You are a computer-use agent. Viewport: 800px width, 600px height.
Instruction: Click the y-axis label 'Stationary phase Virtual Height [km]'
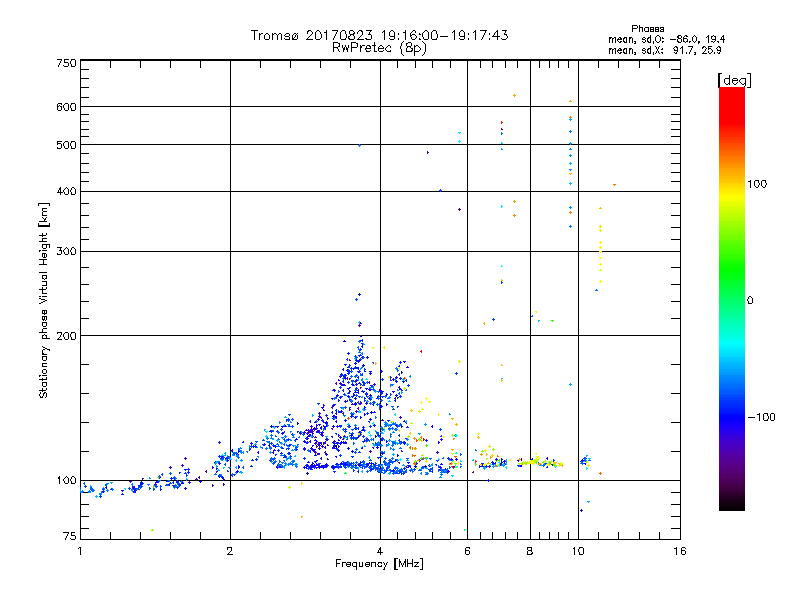point(43,300)
